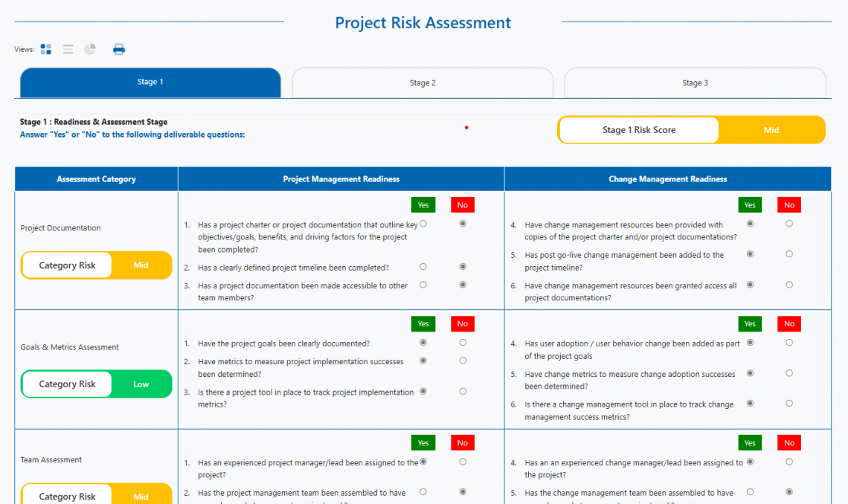Print the risk assessment via printer icon
The width and height of the screenshot is (848, 504).
pos(118,49)
